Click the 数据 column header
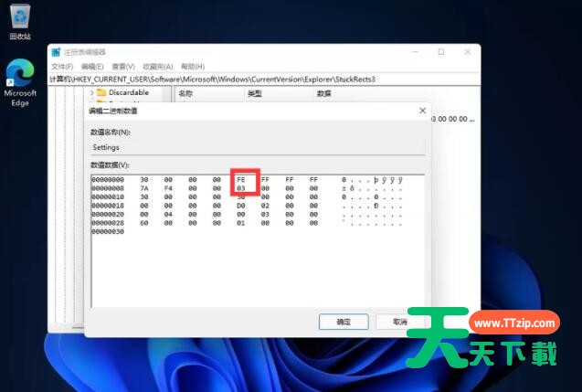 click(x=323, y=93)
